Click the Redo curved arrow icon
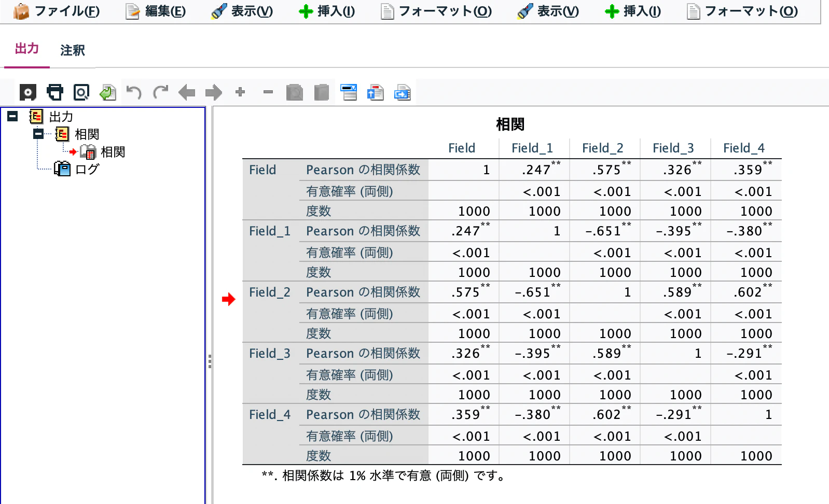This screenshot has width=829, height=504. [161, 93]
